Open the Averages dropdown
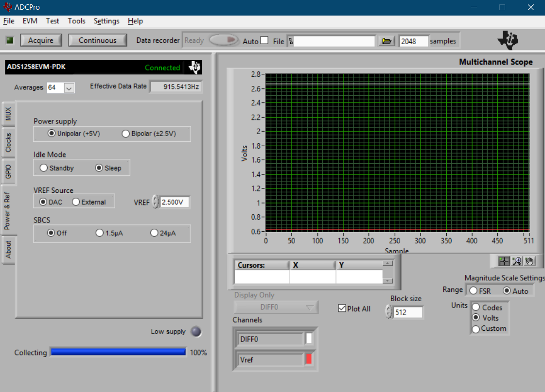The image size is (545, 392). click(x=69, y=88)
